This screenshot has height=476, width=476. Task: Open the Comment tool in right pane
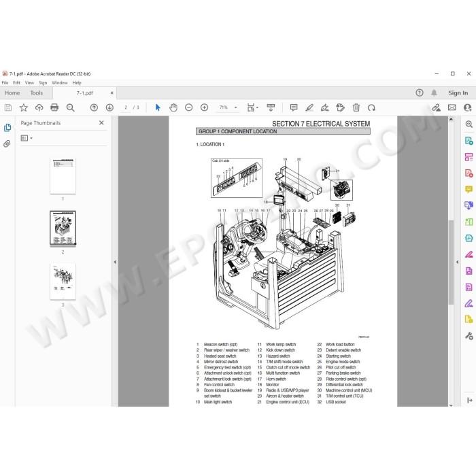click(469, 190)
